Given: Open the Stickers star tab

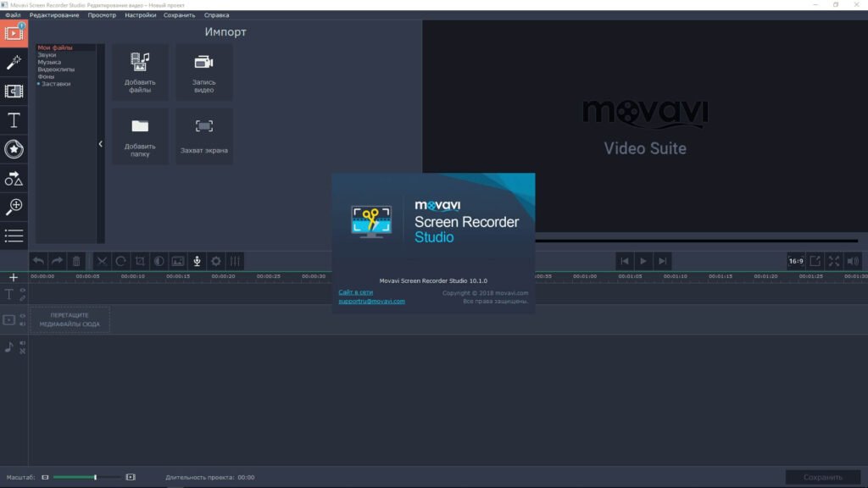Looking at the screenshot, I should tap(14, 149).
